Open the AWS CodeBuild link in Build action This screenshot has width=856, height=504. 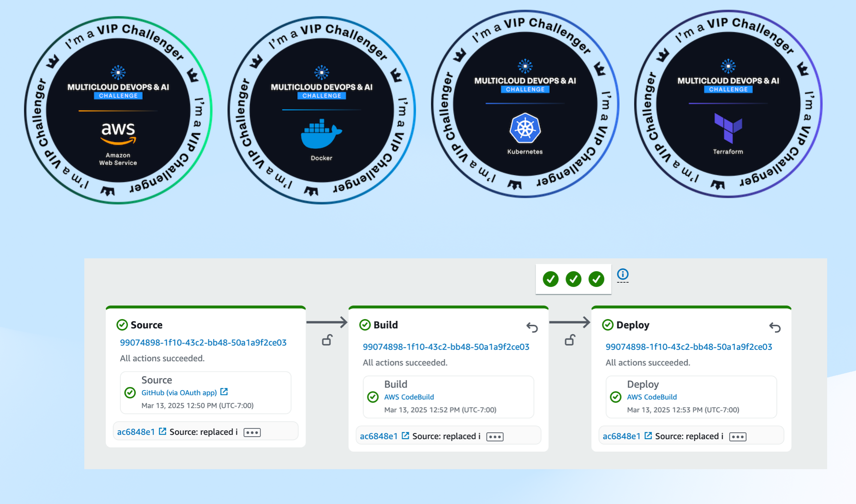[x=409, y=397]
